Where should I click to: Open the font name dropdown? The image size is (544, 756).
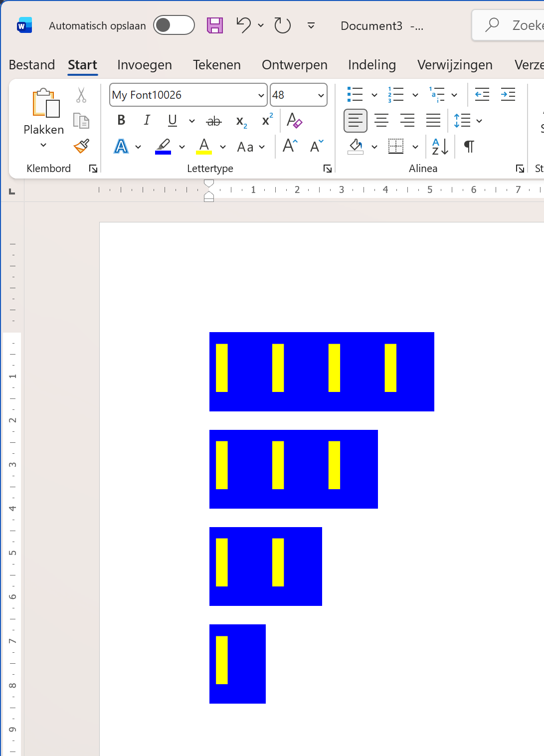[x=261, y=95]
